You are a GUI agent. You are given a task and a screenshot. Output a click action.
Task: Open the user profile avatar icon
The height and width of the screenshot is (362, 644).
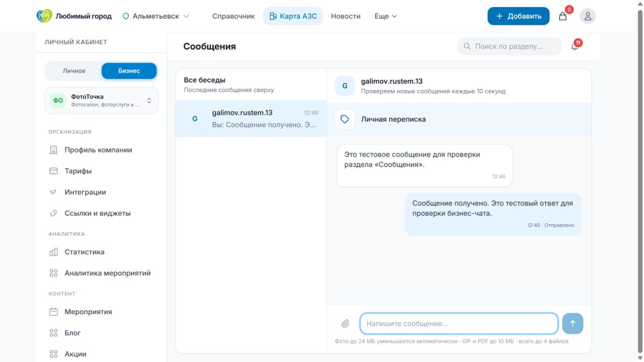pos(588,16)
